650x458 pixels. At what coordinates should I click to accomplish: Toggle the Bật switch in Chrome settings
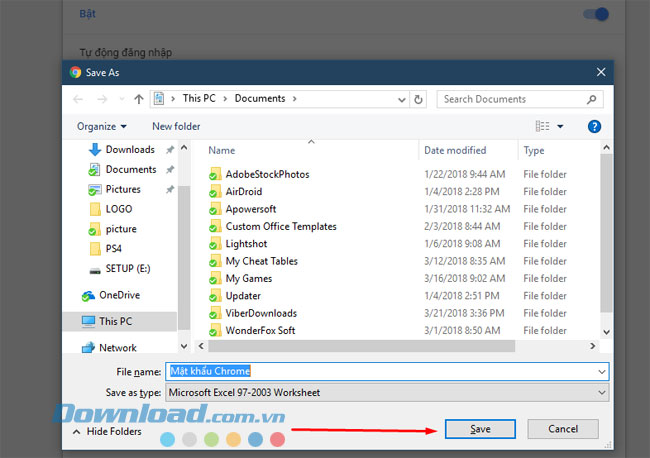click(x=596, y=14)
